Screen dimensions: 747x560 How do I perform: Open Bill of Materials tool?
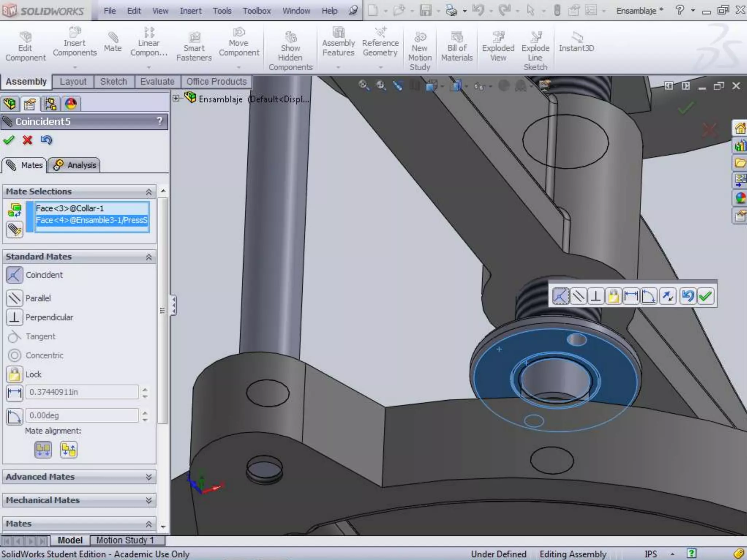click(457, 47)
